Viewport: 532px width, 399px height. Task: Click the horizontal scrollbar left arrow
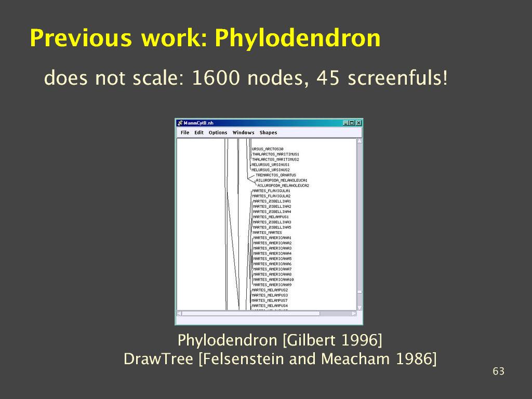click(179, 314)
